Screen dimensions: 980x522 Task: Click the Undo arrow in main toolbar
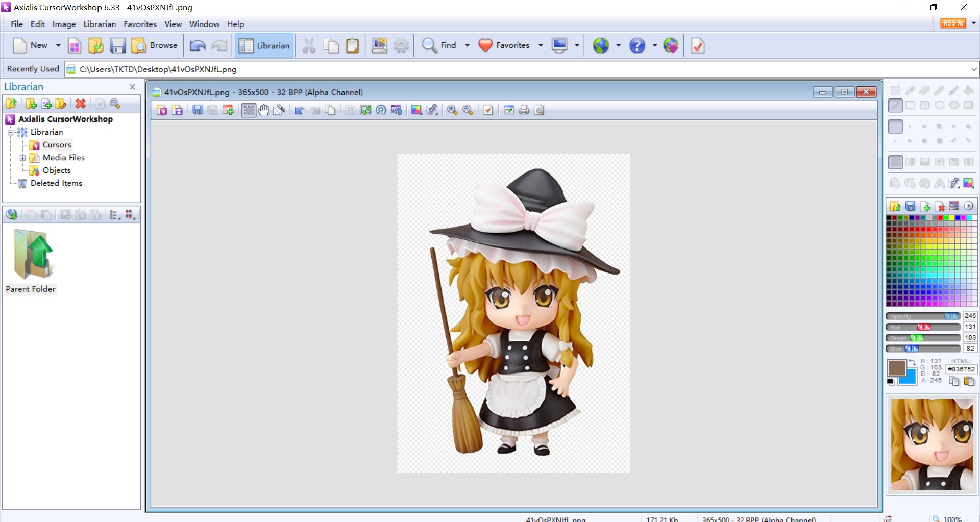tap(198, 46)
